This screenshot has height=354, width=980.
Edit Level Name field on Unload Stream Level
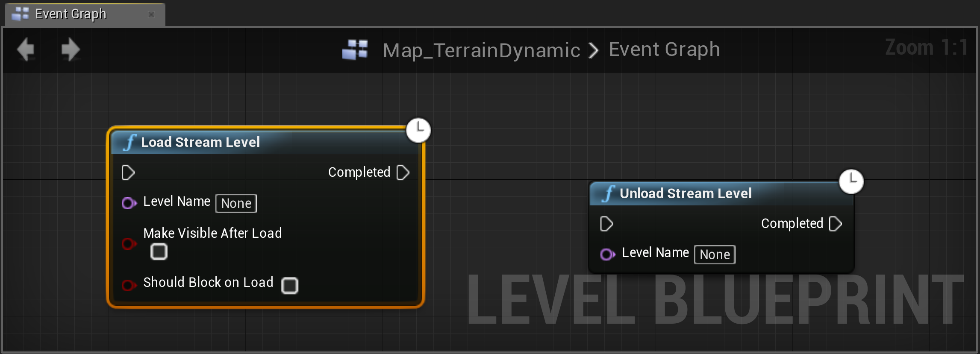click(x=715, y=255)
